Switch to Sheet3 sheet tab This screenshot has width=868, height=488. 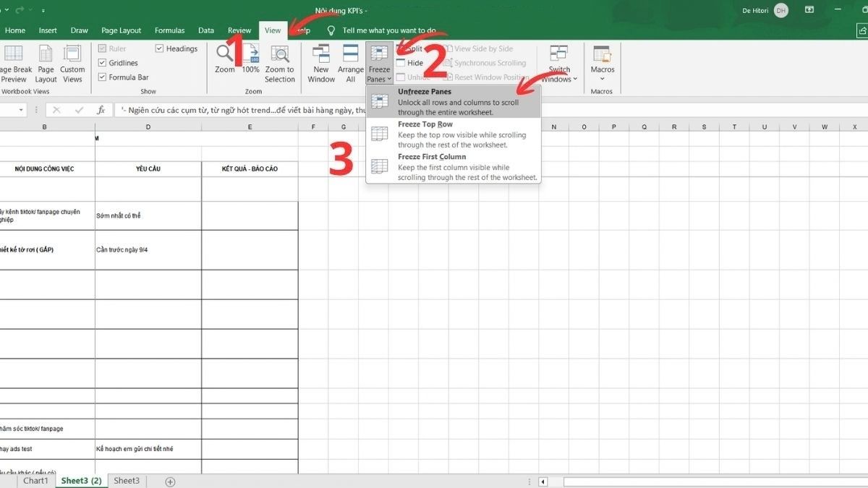click(127, 481)
